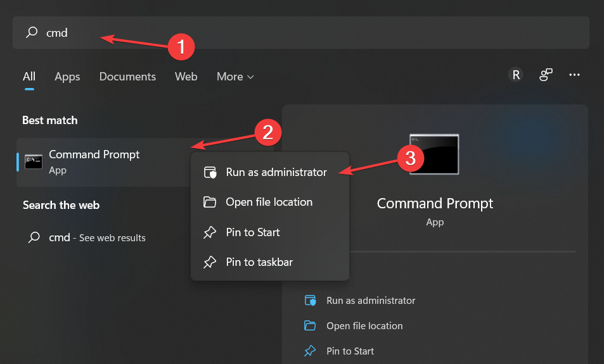Click the blue pin icon in details pane
The height and width of the screenshot is (364, 604).
[x=310, y=351]
